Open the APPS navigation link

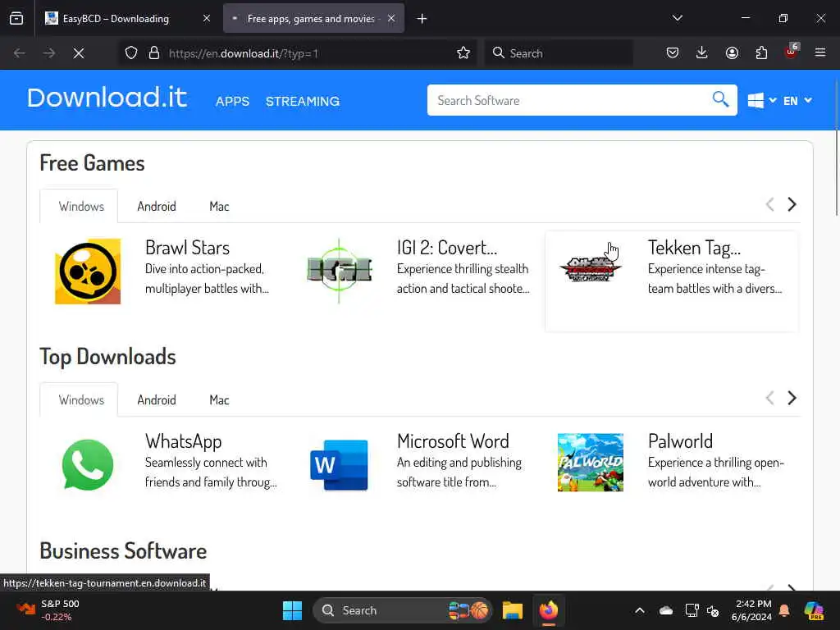(x=232, y=101)
